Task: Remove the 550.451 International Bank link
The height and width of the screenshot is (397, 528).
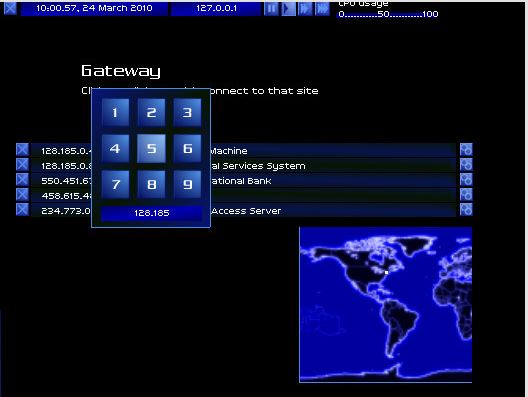Action: pyautogui.click(x=22, y=179)
